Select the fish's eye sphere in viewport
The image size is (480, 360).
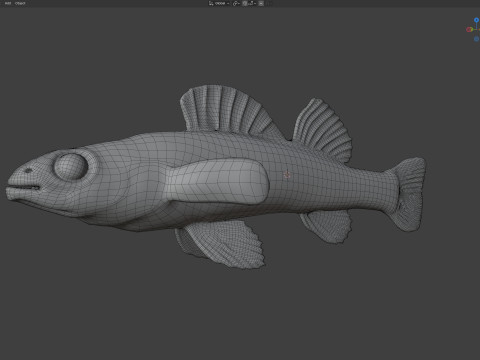pos(71,167)
